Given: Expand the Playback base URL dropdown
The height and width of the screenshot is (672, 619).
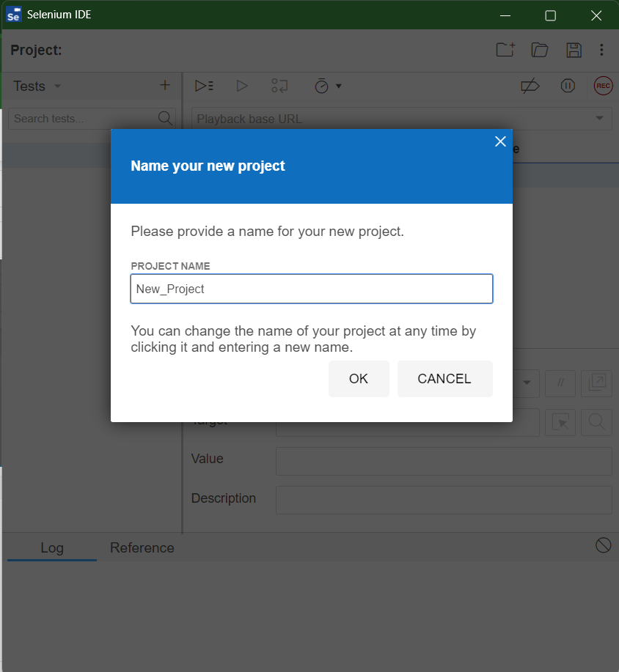Looking at the screenshot, I should tap(599, 118).
